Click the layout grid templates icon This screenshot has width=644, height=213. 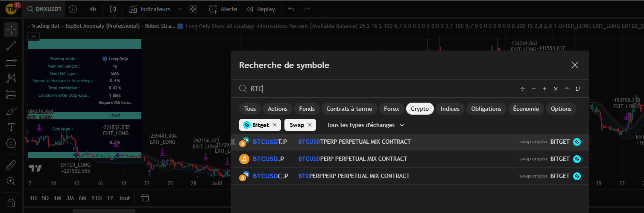click(193, 9)
